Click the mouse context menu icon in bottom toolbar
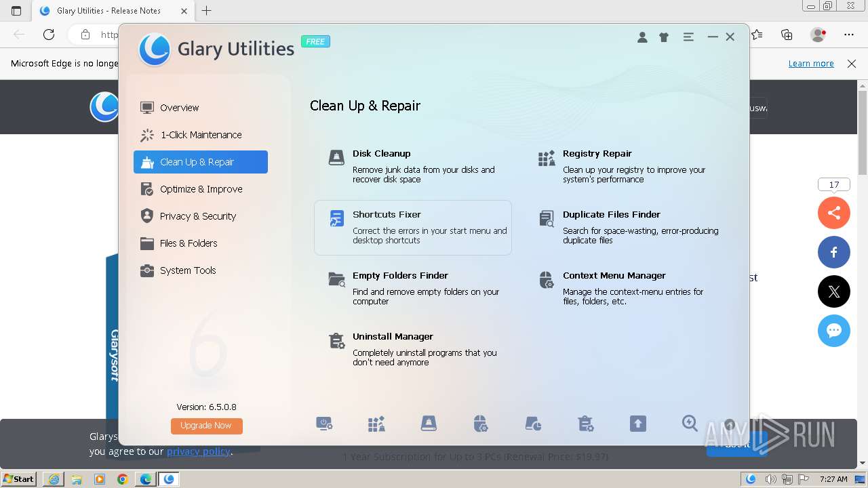The height and width of the screenshot is (488, 868). pyautogui.click(x=481, y=424)
